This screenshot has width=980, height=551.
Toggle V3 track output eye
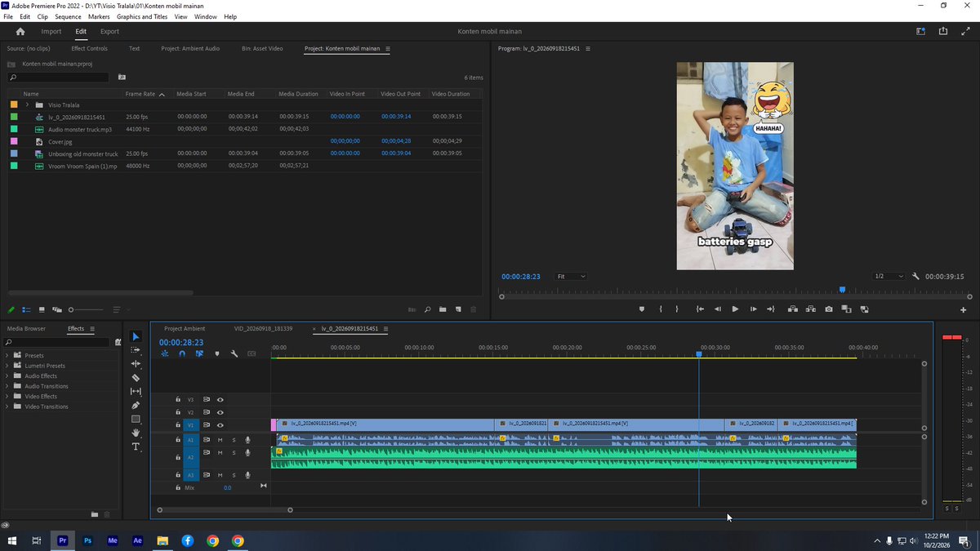[x=220, y=400]
